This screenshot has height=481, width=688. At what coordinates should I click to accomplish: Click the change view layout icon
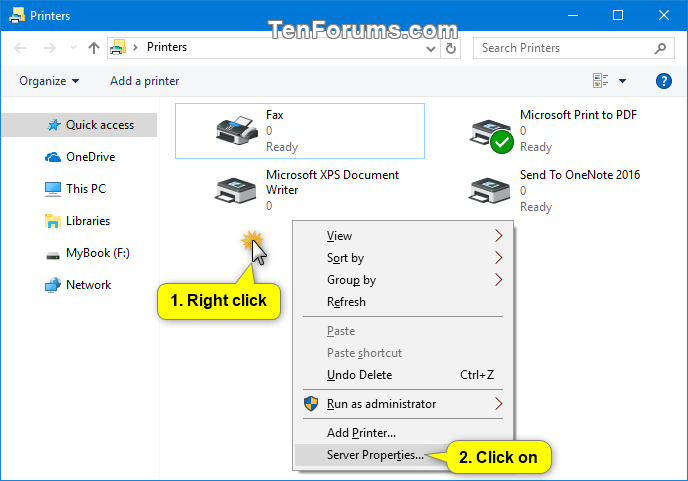point(600,81)
